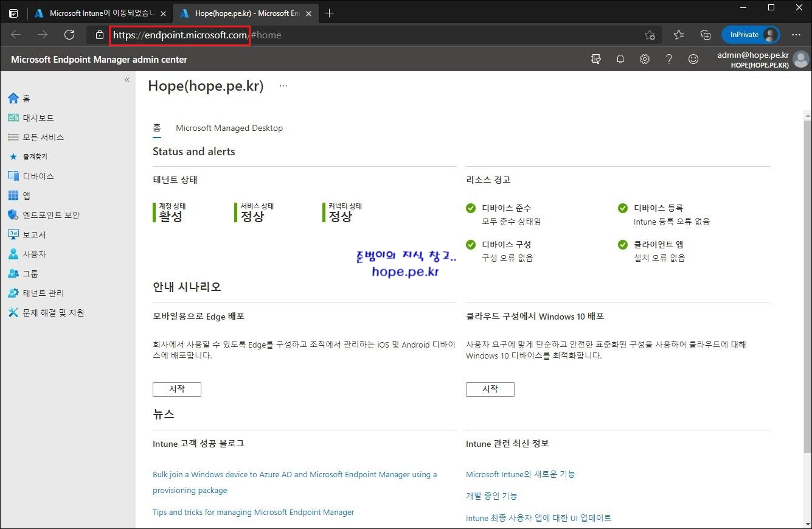Open browser settings and more menu
Image resolution: width=812 pixels, height=529 pixels.
click(796, 35)
